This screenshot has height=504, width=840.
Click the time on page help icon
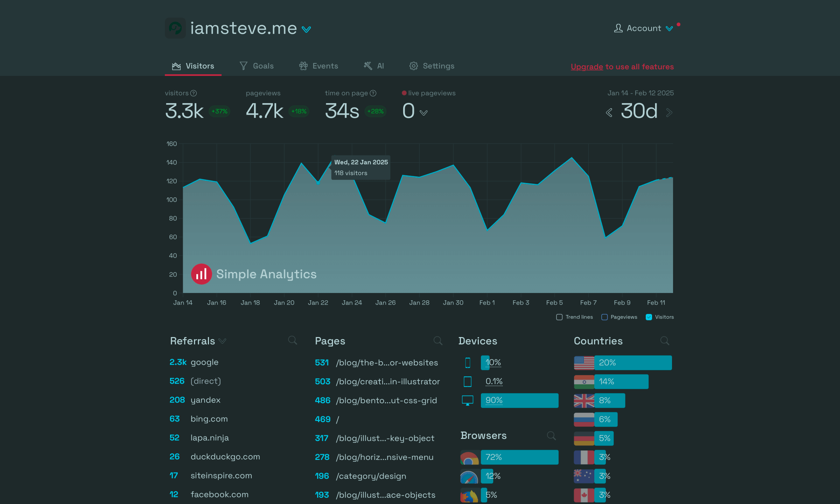pyautogui.click(x=373, y=93)
